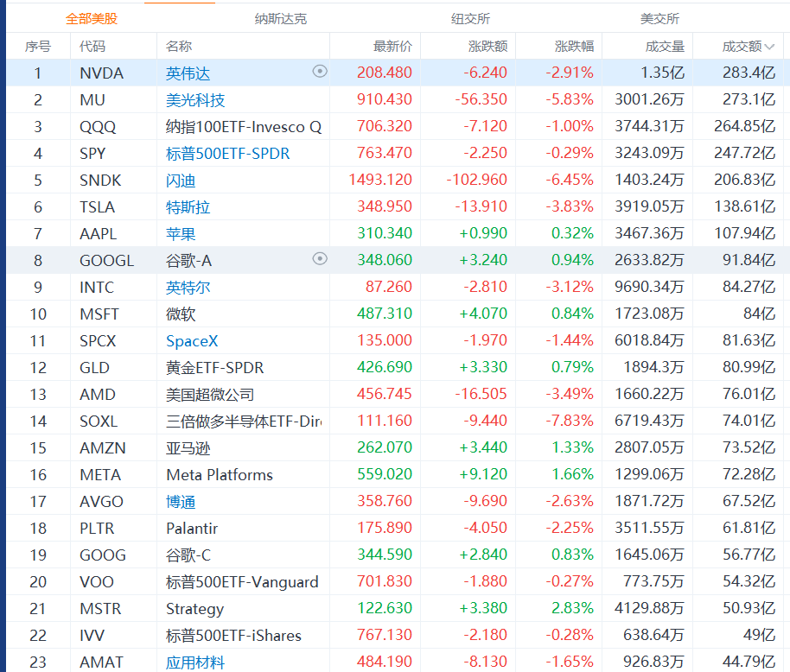This screenshot has height=672, width=790.
Task: Open the 英特尔 stock link
Action: point(188,288)
